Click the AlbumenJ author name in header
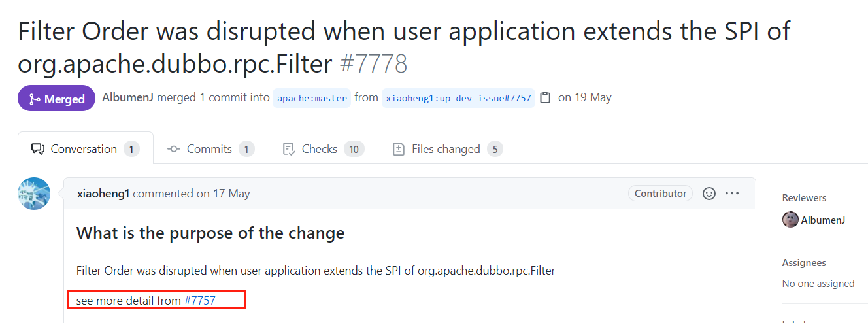The image size is (868, 323). (128, 97)
